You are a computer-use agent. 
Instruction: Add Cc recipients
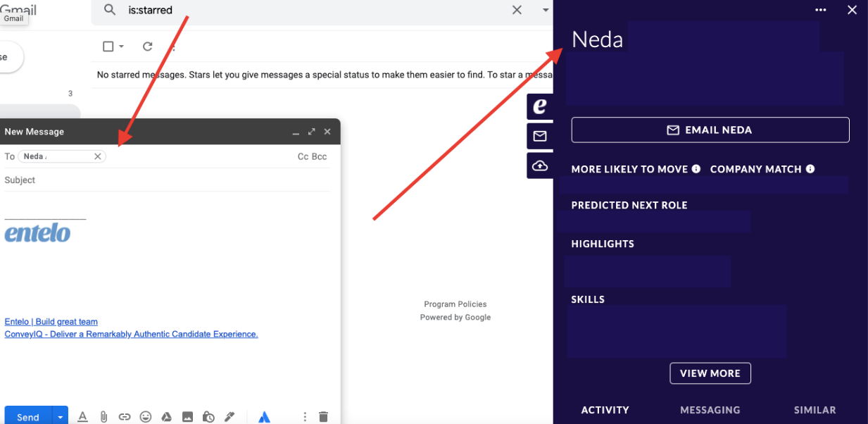coord(303,156)
